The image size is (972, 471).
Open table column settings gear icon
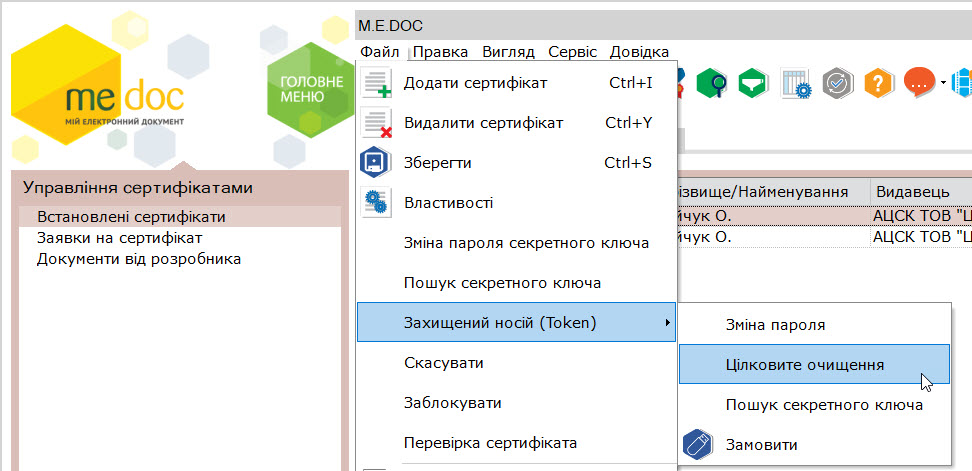[795, 82]
